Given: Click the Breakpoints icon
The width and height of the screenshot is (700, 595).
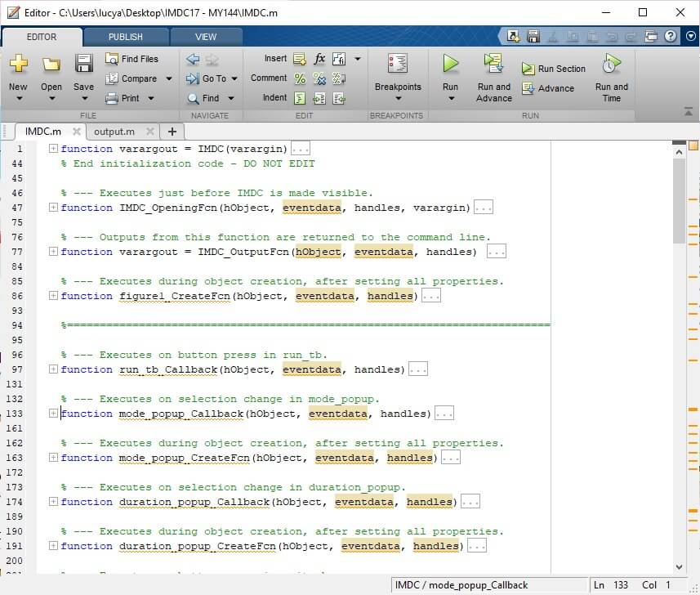Looking at the screenshot, I should coord(398,63).
